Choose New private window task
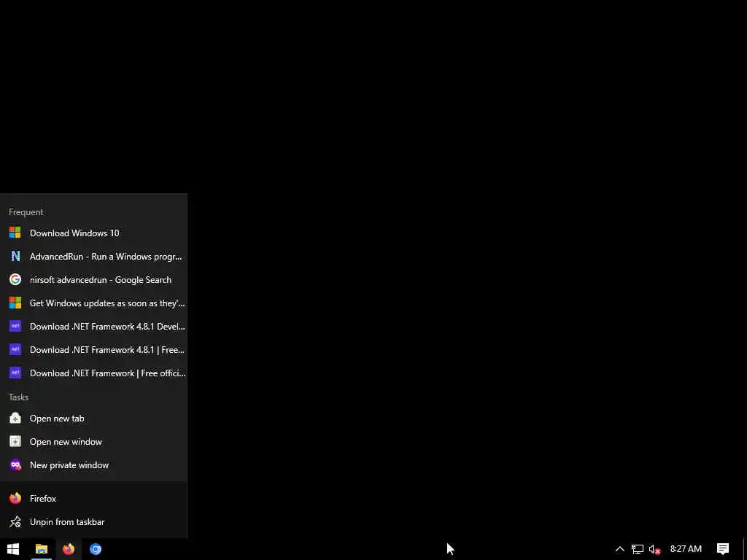 93,464
